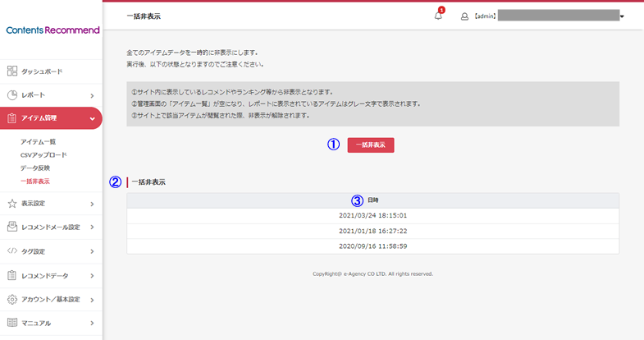
Task: Select データ反映 submenu item
Action: tap(35, 168)
